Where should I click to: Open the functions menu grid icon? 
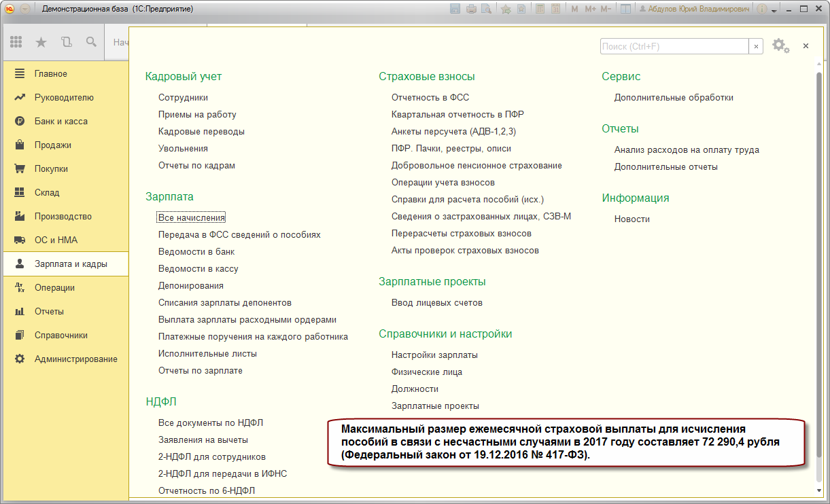click(x=16, y=42)
